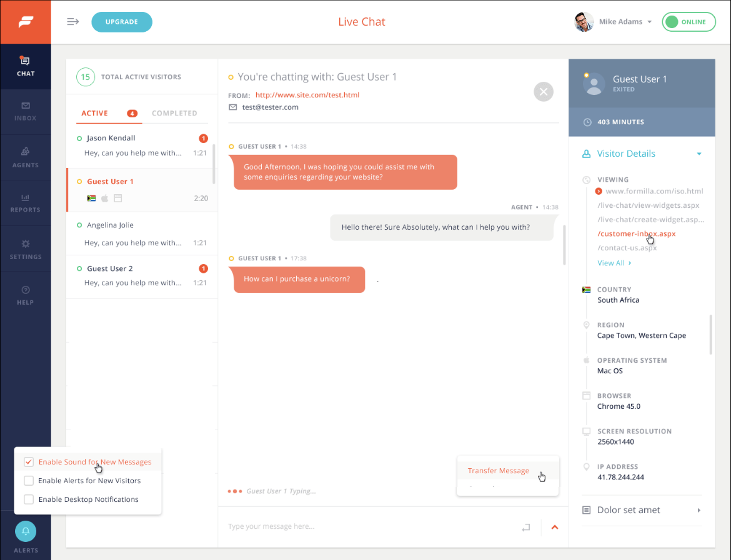Open Reports in the sidebar
731x560 pixels.
click(26, 203)
